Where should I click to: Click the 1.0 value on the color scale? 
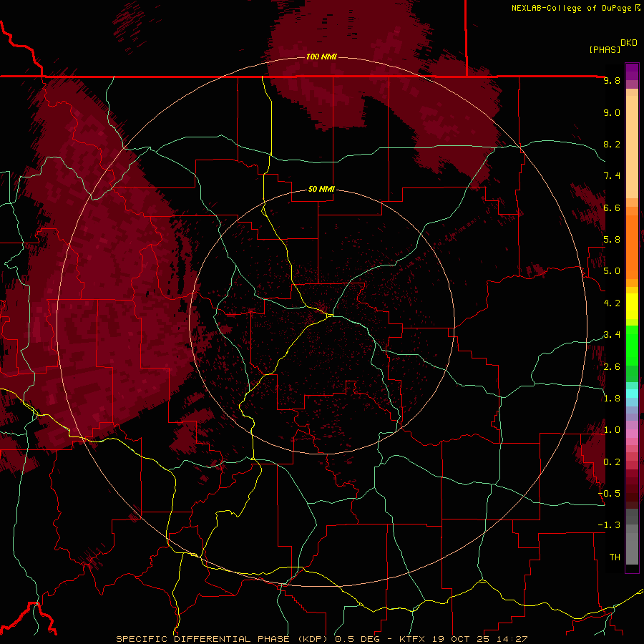612,430
